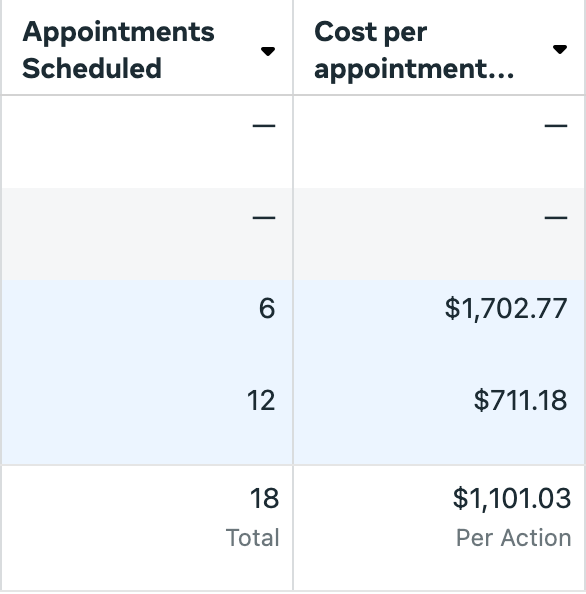This screenshot has width=586, height=594.
Task: Click the Appointments Scheduled column header
Action: coord(118,50)
